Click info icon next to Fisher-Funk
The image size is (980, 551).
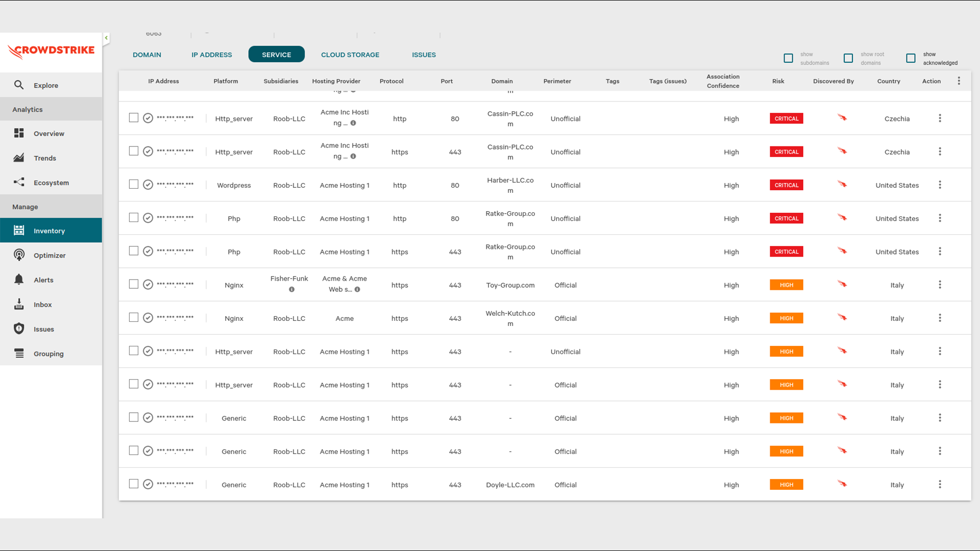pos(291,289)
